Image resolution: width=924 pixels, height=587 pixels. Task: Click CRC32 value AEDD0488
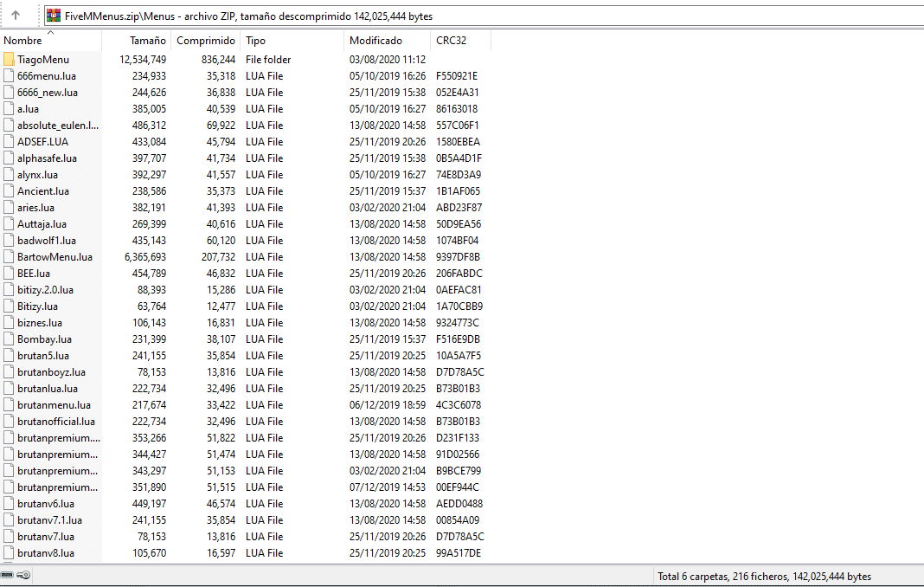point(459,505)
